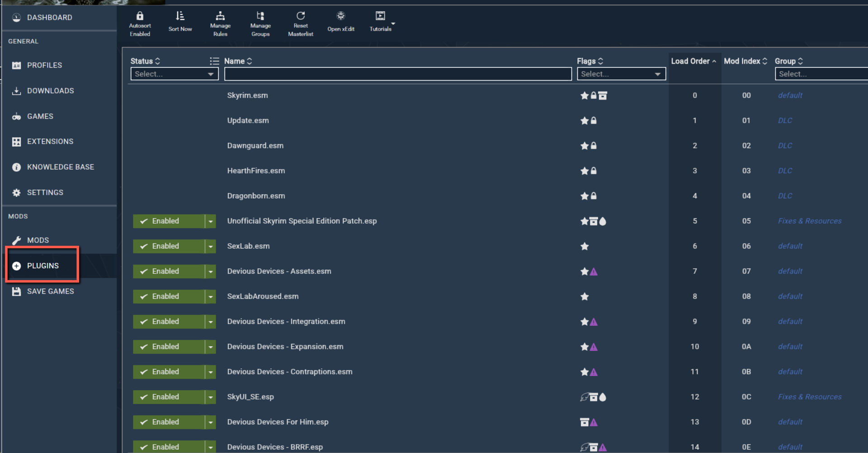Viewport: 868px width, 453px height.
Task: Click the Profiles card icon
Action: click(16, 66)
